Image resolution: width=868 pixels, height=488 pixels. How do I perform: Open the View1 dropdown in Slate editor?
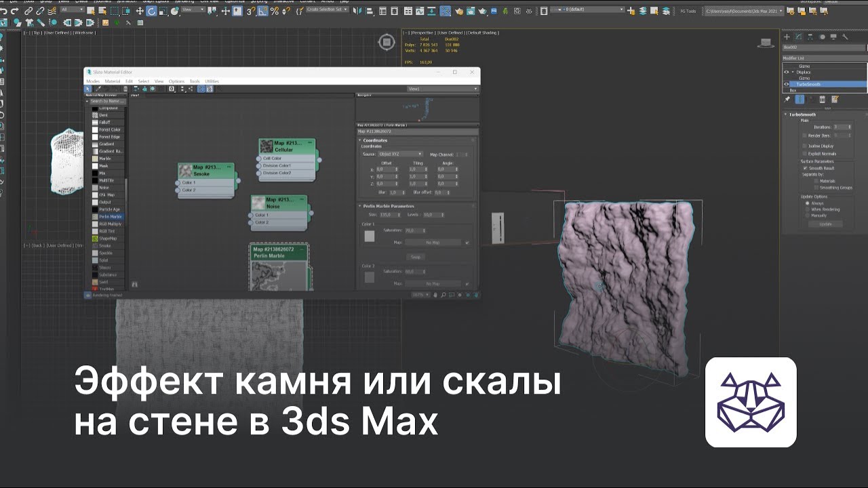pyautogui.click(x=443, y=89)
